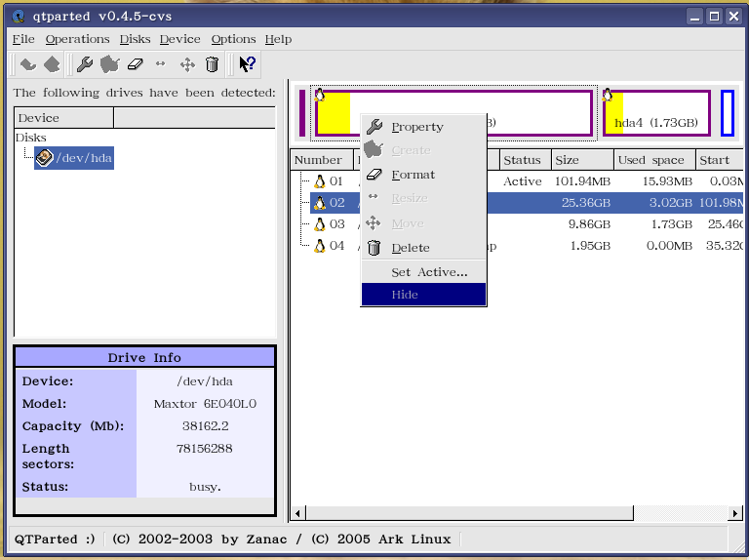749x560 pixels.
Task: Click the qtparted title bar icon
Action: [x=19, y=17]
